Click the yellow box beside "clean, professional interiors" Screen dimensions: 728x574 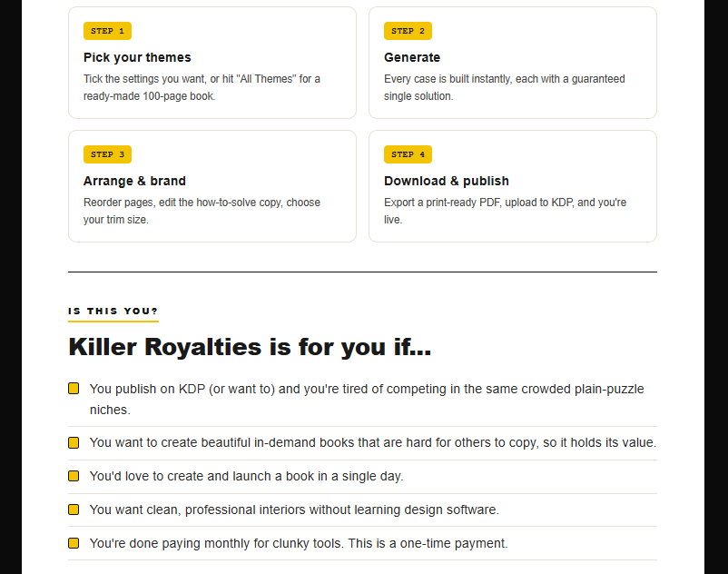point(74,510)
